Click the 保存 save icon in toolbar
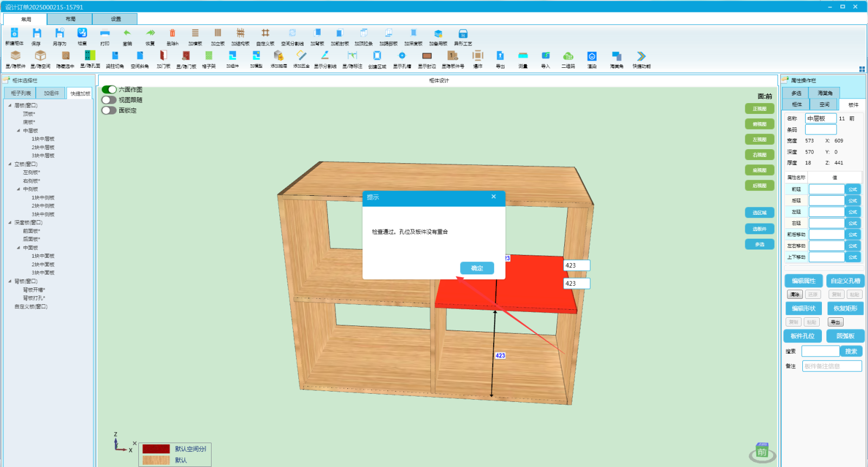 (36, 34)
